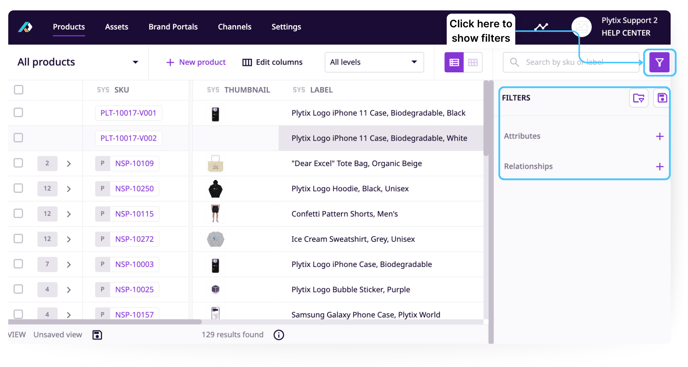Select checkbox for NSP-10272 row
This screenshot has height=367, width=688.
click(x=18, y=239)
